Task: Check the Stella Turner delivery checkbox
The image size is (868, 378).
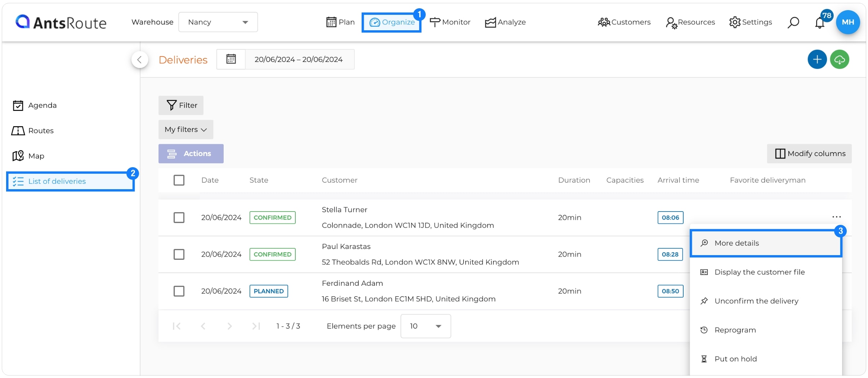Action: (179, 218)
